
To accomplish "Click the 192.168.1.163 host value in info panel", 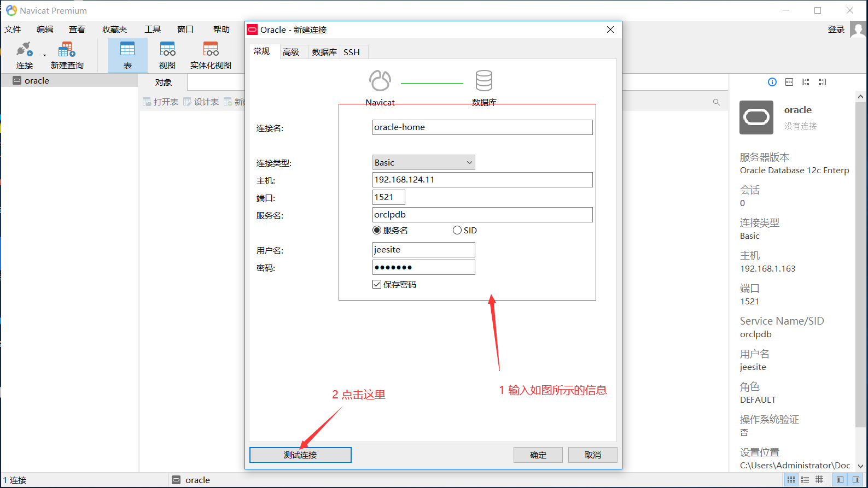I will (x=768, y=269).
